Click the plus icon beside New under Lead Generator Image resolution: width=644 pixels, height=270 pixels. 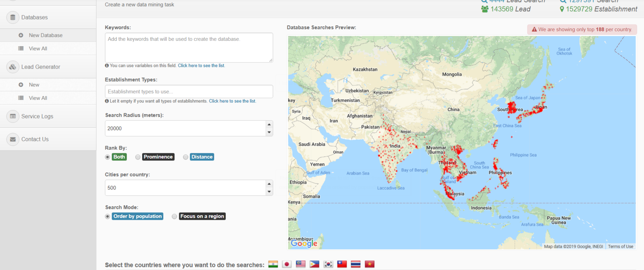click(x=21, y=85)
